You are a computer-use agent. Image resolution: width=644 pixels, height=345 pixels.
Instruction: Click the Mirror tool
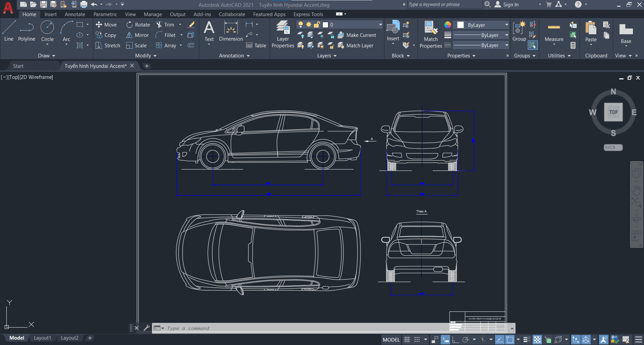pyautogui.click(x=138, y=35)
